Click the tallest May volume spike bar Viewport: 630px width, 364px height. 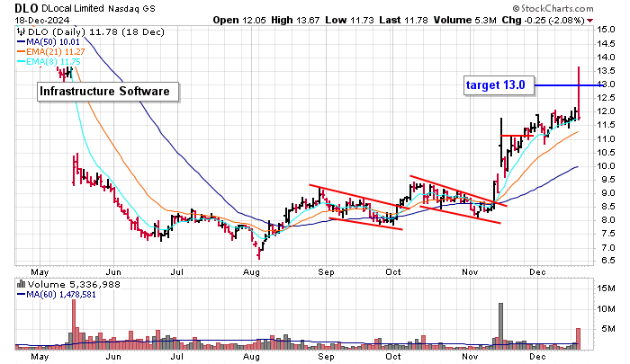coord(74,324)
